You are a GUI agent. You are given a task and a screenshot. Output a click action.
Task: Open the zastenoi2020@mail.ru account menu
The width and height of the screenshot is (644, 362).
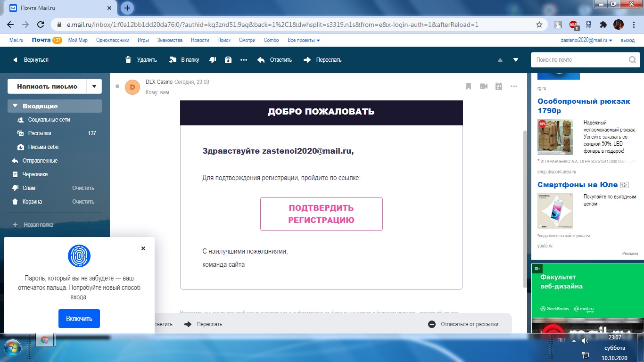pyautogui.click(x=586, y=40)
